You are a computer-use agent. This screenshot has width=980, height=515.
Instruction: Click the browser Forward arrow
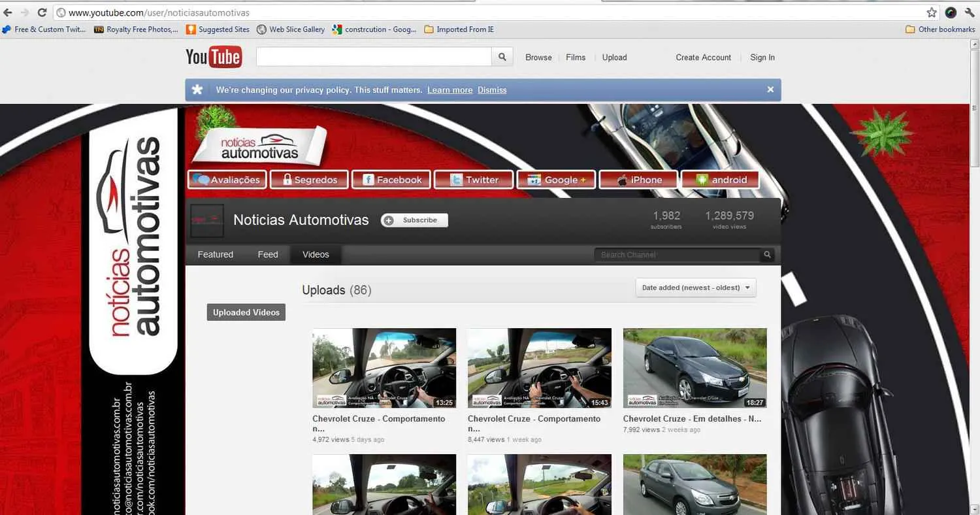coord(25,12)
